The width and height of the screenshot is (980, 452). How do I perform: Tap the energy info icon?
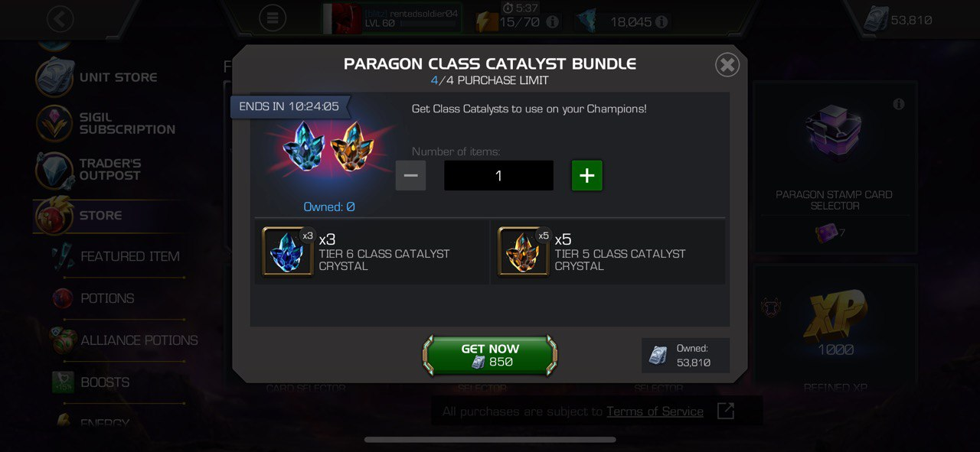[552, 22]
